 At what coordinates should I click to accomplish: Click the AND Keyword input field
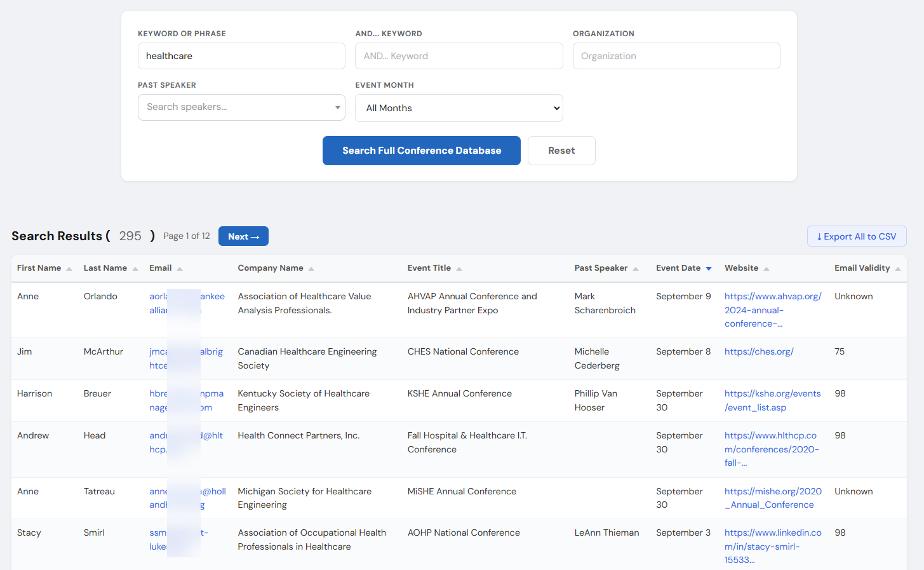(x=459, y=56)
